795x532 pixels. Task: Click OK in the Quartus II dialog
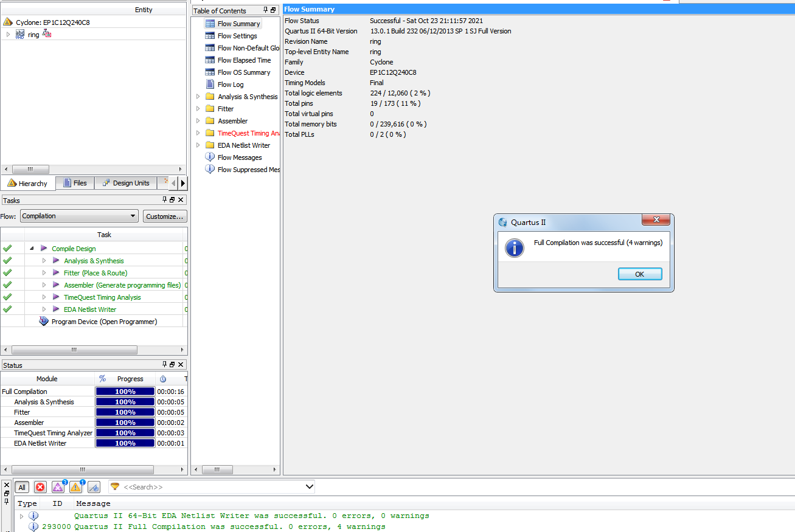(640, 274)
